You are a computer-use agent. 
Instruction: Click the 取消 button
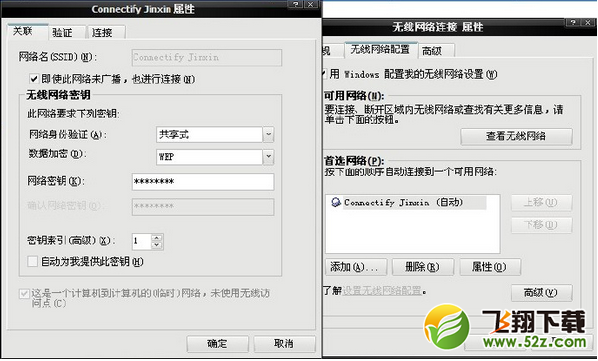[285, 344]
